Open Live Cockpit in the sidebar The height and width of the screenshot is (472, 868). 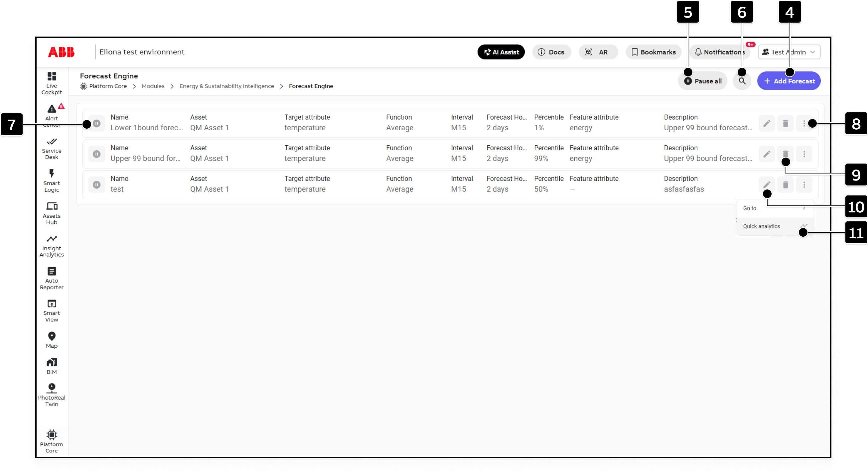pos(52,83)
